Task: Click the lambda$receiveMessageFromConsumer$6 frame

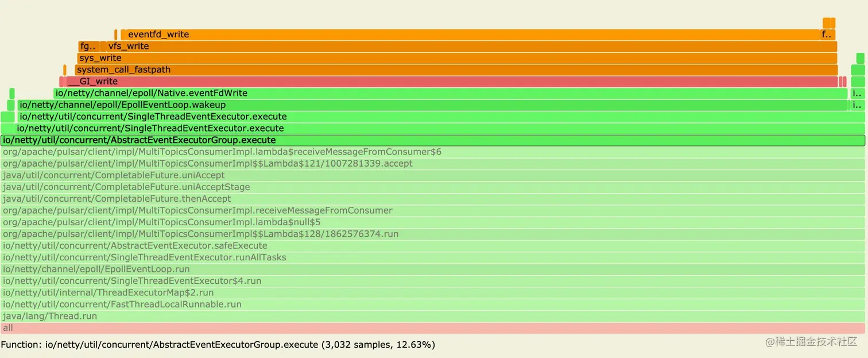Action: coord(433,152)
